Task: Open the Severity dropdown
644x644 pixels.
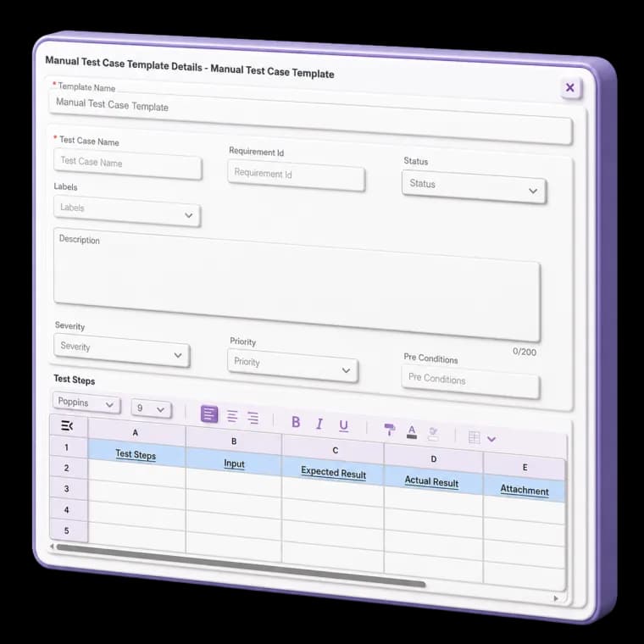Action: click(121, 350)
